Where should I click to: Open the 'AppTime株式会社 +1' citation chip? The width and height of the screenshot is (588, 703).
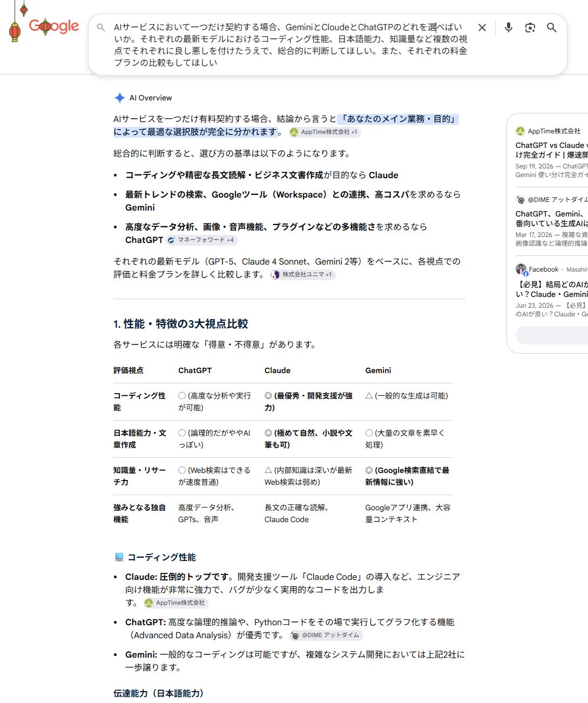(x=324, y=132)
